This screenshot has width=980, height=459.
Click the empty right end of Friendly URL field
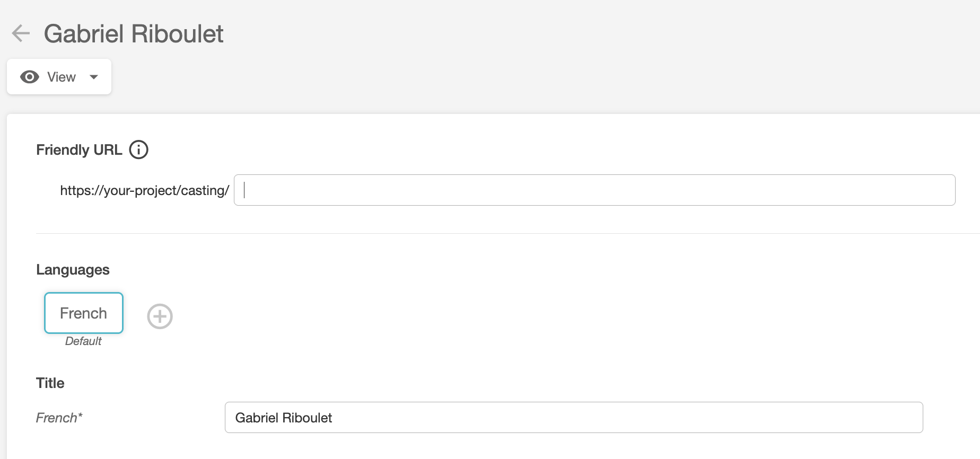tap(902, 190)
